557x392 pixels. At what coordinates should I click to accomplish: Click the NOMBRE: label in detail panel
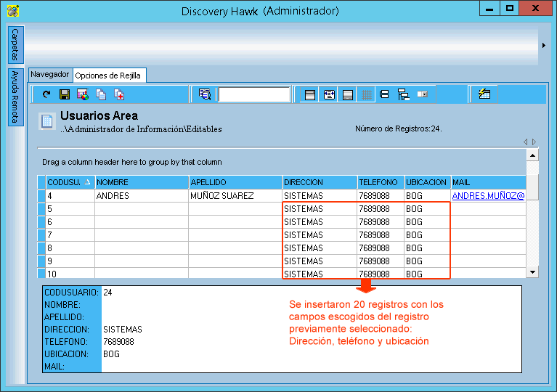[62, 305]
